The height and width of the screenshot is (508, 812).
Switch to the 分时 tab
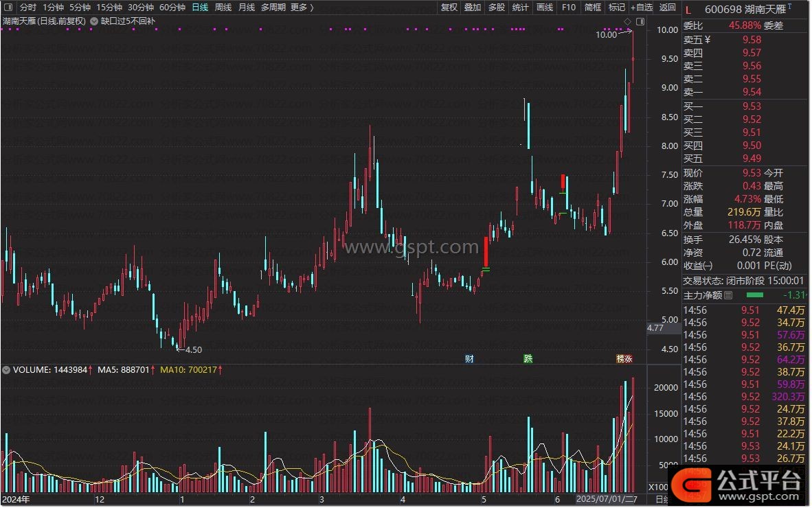[x=28, y=8]
